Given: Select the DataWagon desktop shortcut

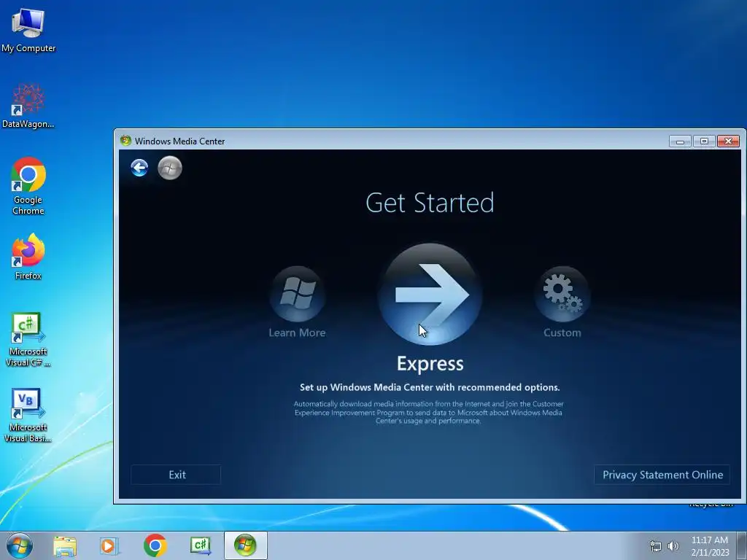Looking at the screenshot, I should 28,106.
